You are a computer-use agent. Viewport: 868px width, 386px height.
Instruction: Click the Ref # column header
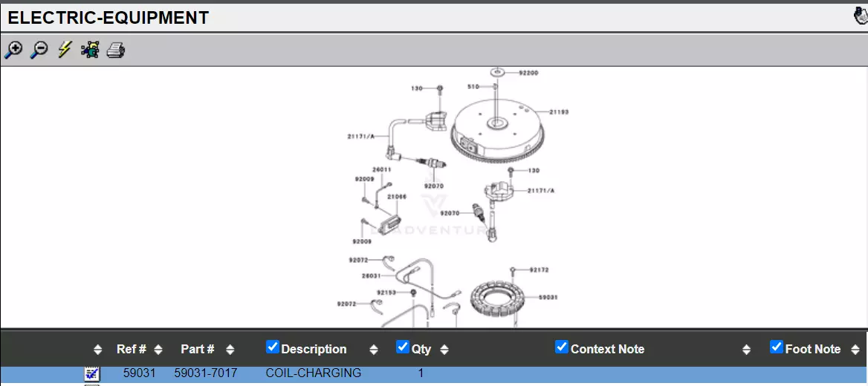pyautogui.click(x=131, y=349)
